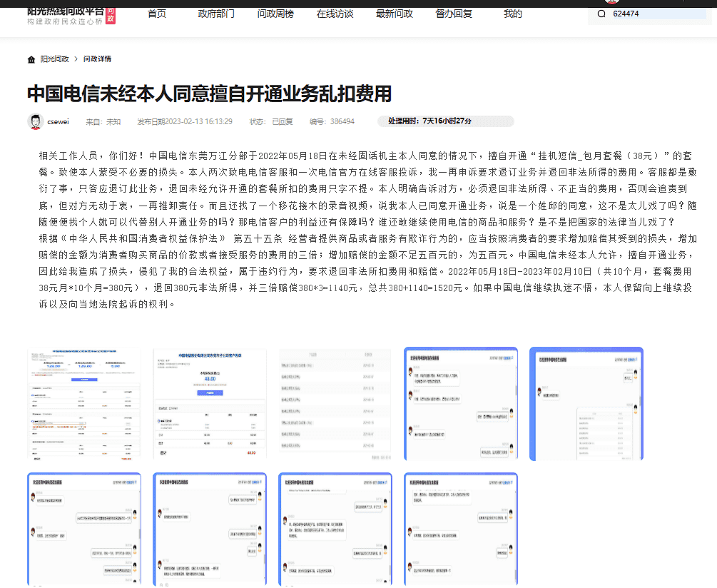717x588 pixels.
Task: Open second chat thumbnail in second row
Action: (210, 529)
